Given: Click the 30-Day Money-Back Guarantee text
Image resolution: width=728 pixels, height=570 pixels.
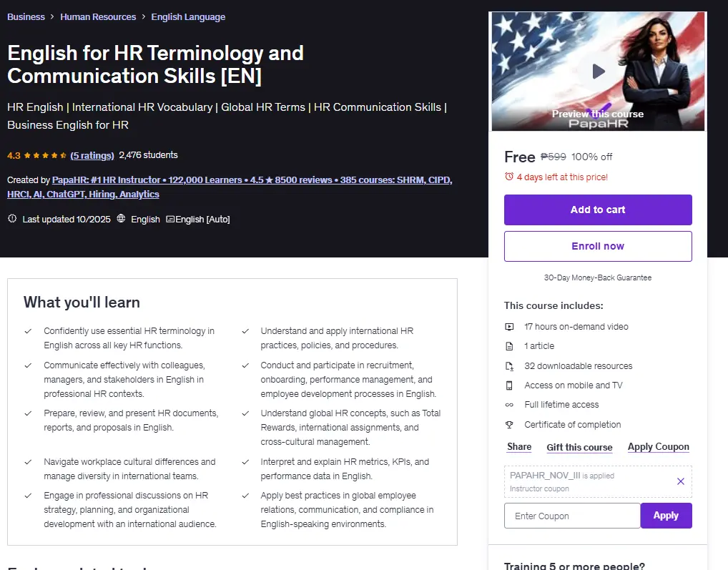Looking at the screenshot, I should [x=598, y=277].
